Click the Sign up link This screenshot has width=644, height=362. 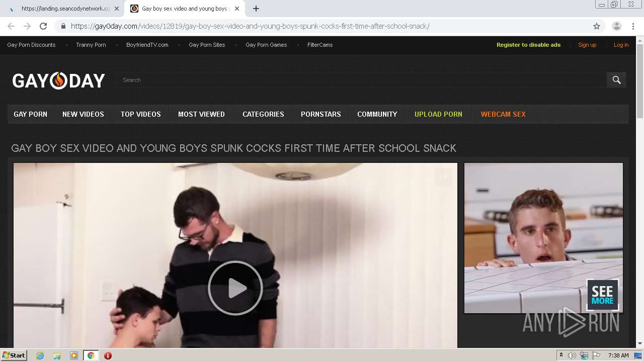coord(587,45)
